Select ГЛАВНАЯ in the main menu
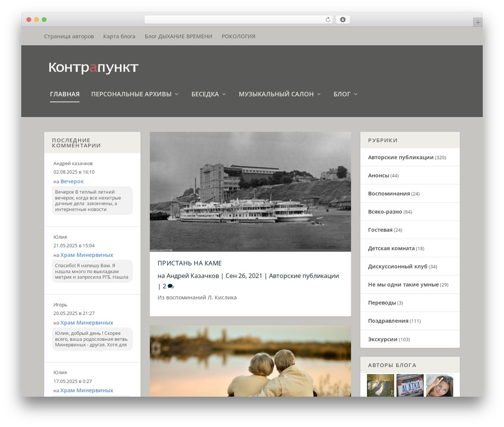Viewport: 504px width, 427px height. tap(65, 94)
